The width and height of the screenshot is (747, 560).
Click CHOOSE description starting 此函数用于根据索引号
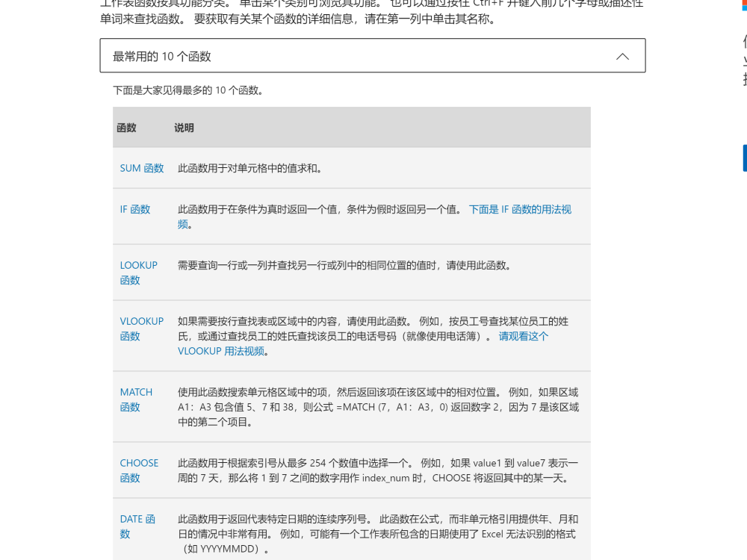coord(378,470)
